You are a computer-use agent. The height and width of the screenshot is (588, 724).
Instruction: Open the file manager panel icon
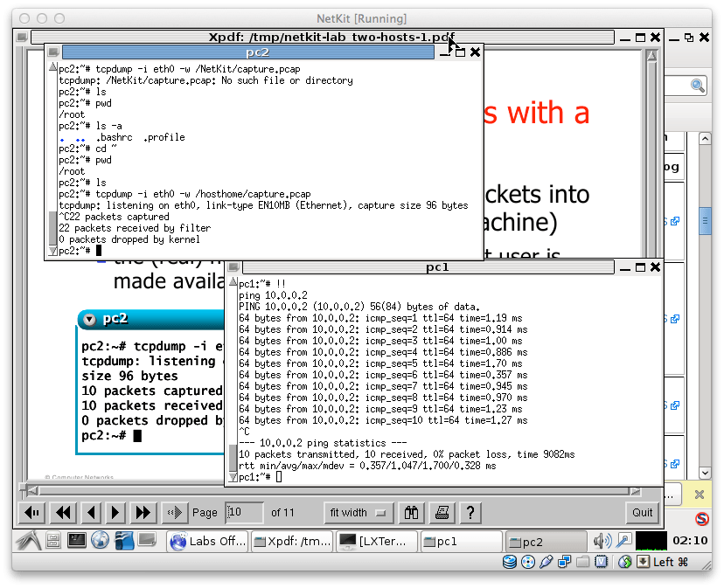click(x=53, y=541)
